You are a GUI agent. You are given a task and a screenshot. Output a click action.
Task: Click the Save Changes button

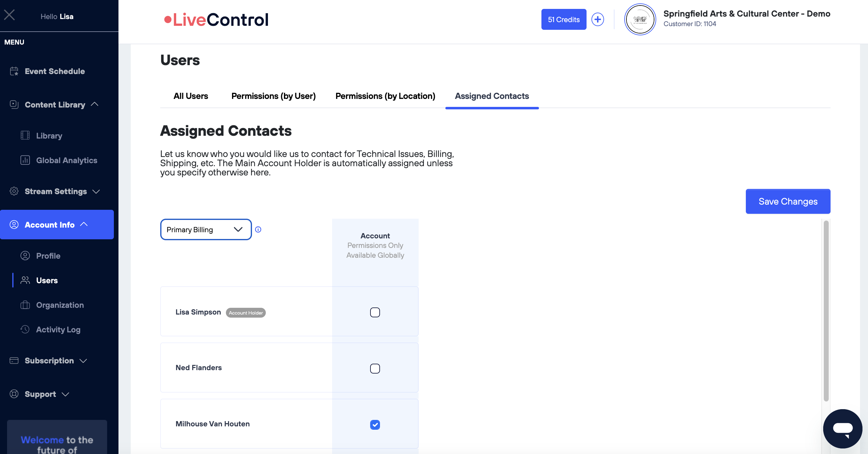point(788,202)
